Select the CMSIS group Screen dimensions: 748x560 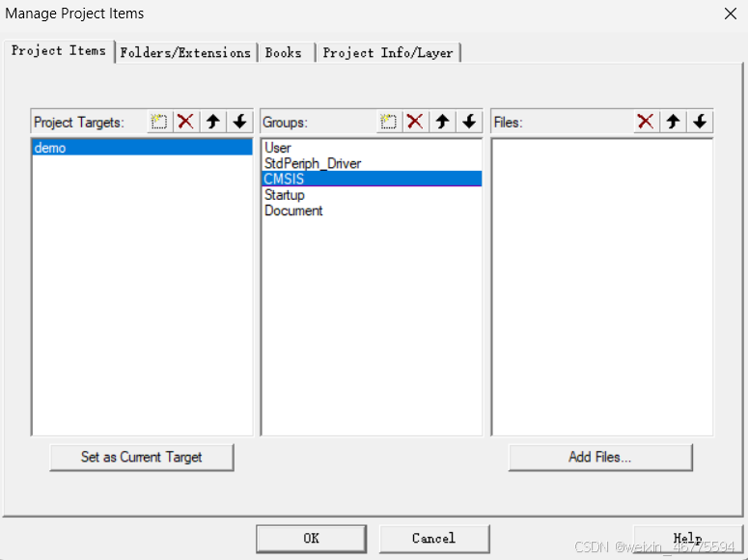pos(372,179)
